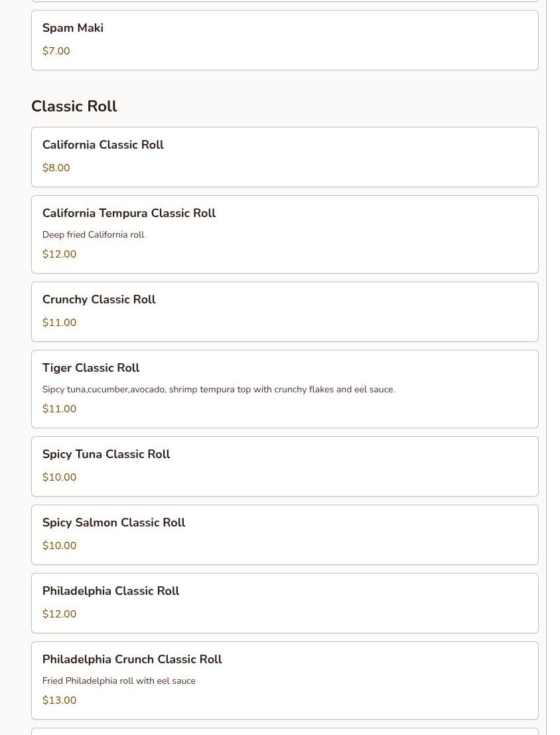Click the $10.00 price of Spicy Salmon roll

click(59, 545)
